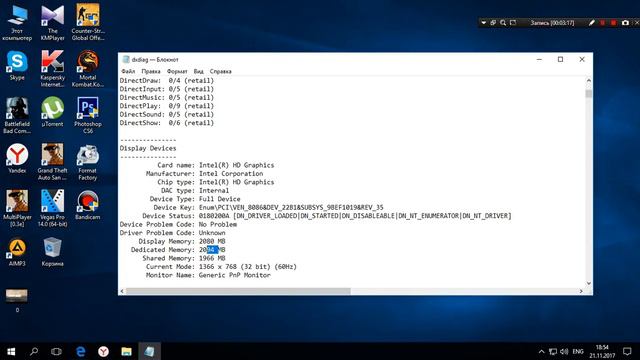Image resolution: width=640 pixels, height=360 pixels.
Task: Select the µTorrent desktop icon
Action: 53,112
